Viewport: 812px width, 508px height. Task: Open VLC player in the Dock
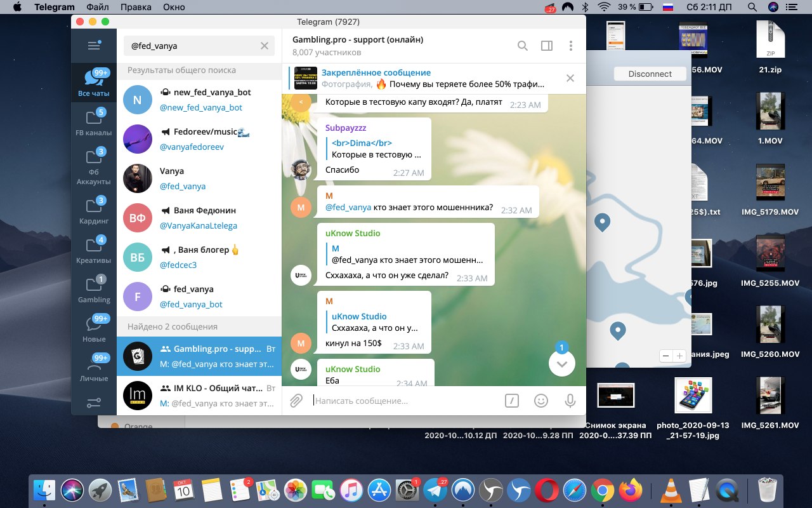tap(671, 490)
